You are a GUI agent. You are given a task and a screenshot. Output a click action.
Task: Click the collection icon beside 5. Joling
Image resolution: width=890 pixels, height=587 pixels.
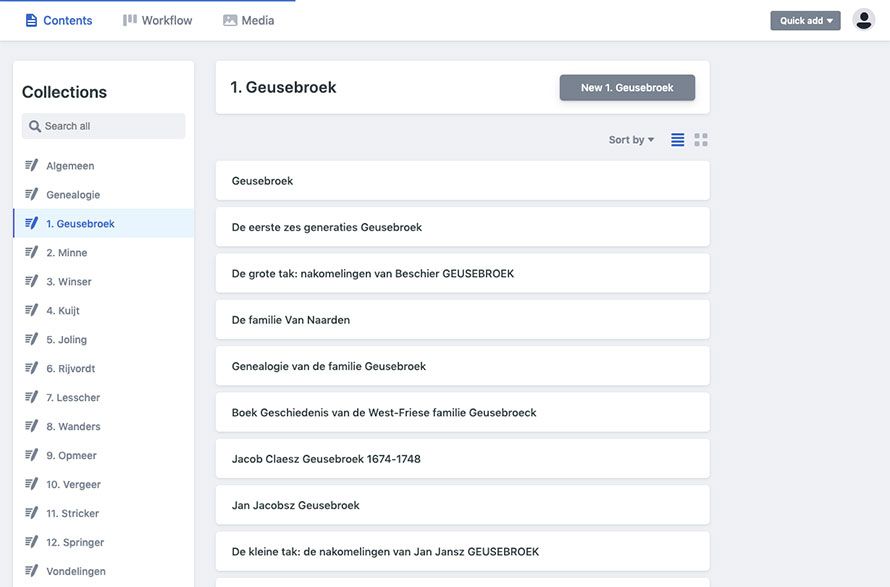(31, 339)
